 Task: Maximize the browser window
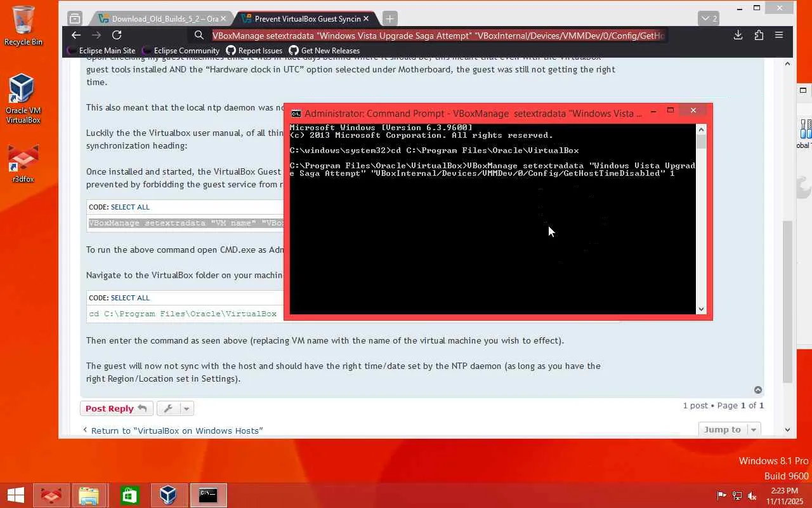[x=757, y=8]
